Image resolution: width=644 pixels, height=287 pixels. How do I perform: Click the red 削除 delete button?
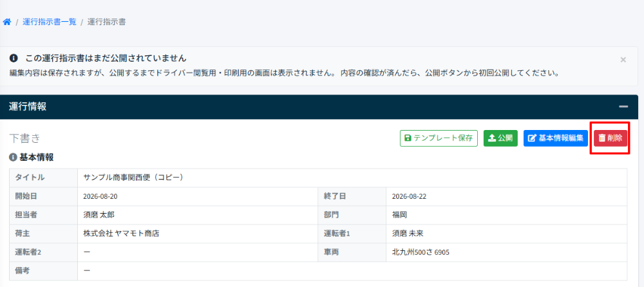click(611, 138)
